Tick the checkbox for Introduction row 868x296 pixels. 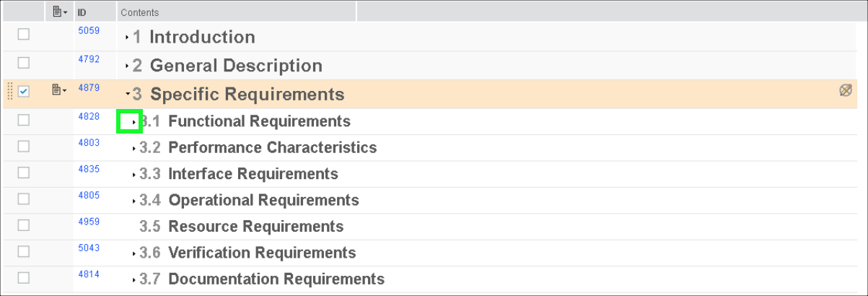(x=24, y=35)
